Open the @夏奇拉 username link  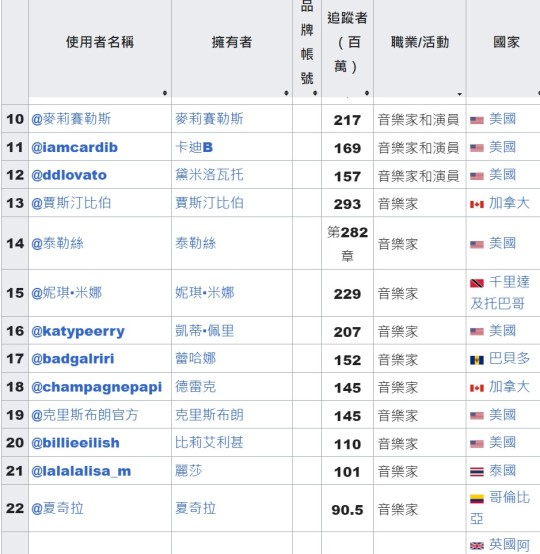[57, 508]
